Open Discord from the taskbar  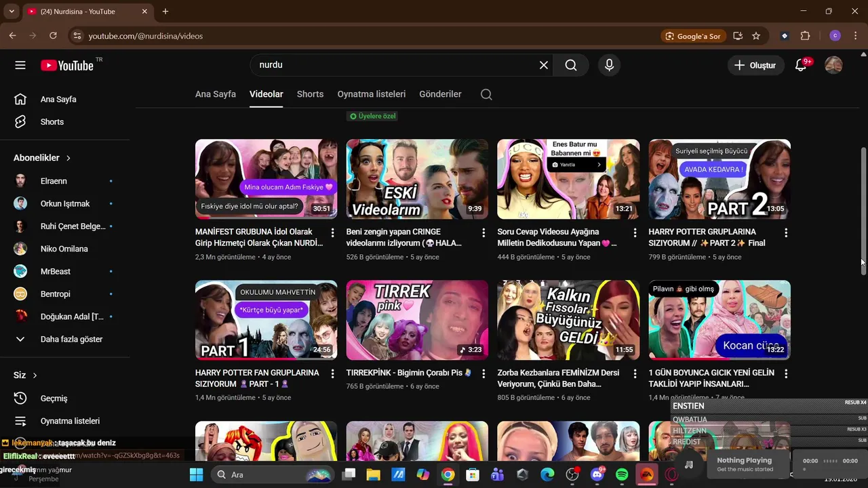[x=597, y=474]
